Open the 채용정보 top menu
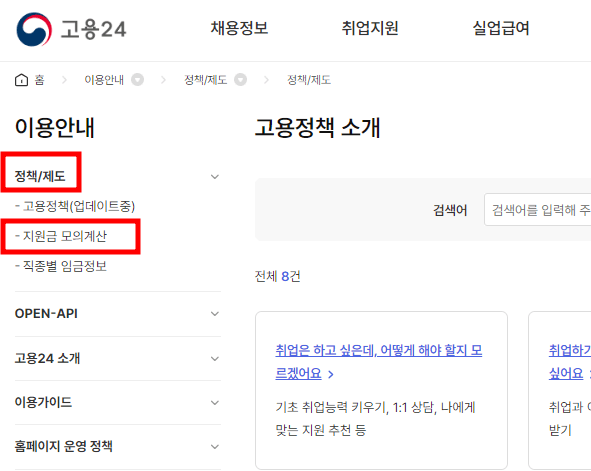 click(x=239, y=28)
